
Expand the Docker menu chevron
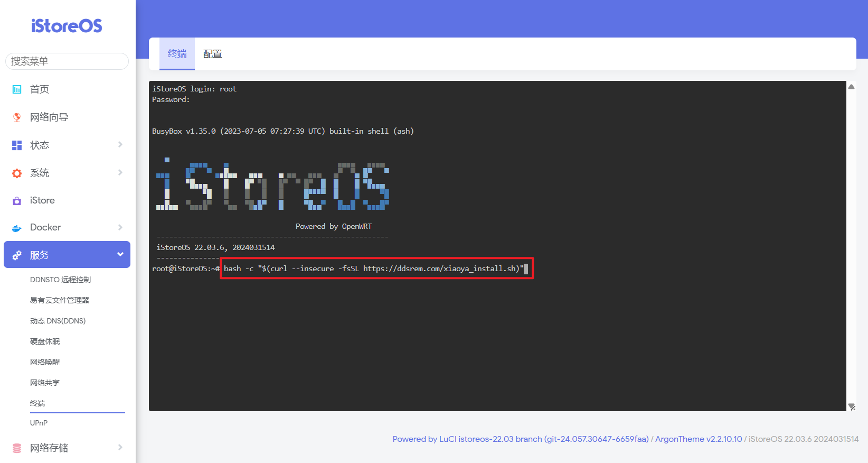point(120,227)
